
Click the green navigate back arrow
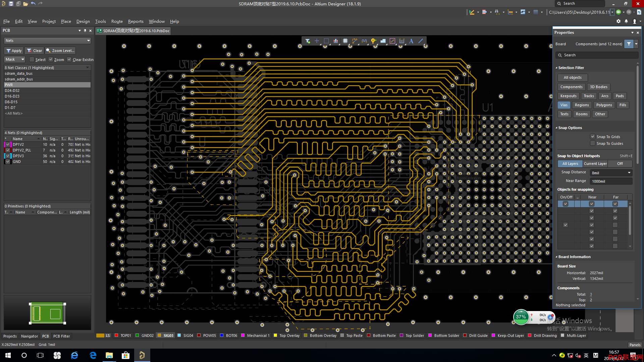(x=618, y=12)
